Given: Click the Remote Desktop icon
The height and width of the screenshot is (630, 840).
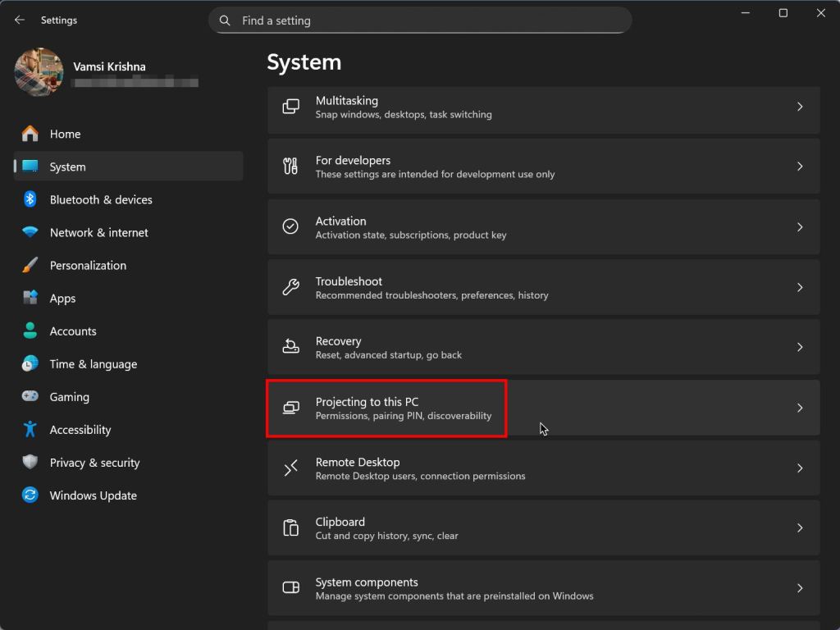Looking at the screenshot, I should coord(291,468).
